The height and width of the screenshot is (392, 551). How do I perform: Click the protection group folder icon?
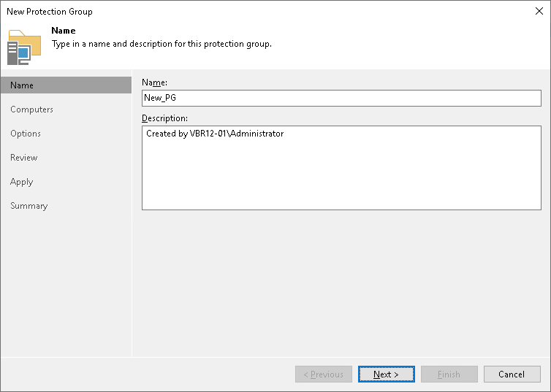click(24, 47)
